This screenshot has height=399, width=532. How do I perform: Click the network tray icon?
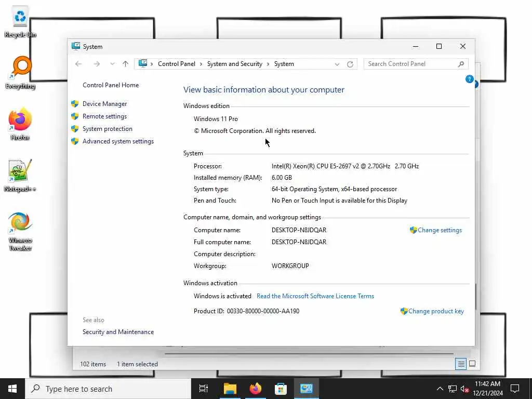pyautogui.click(x=453, y=389)
